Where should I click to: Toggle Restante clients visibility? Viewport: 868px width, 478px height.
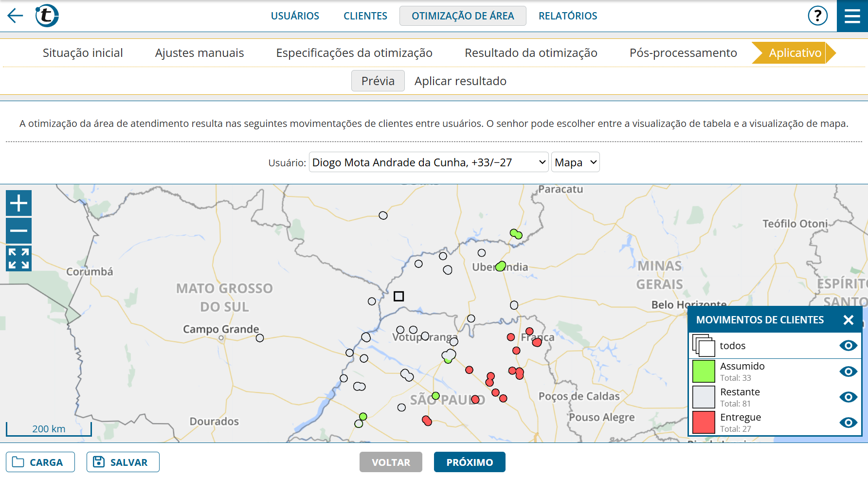848,397
